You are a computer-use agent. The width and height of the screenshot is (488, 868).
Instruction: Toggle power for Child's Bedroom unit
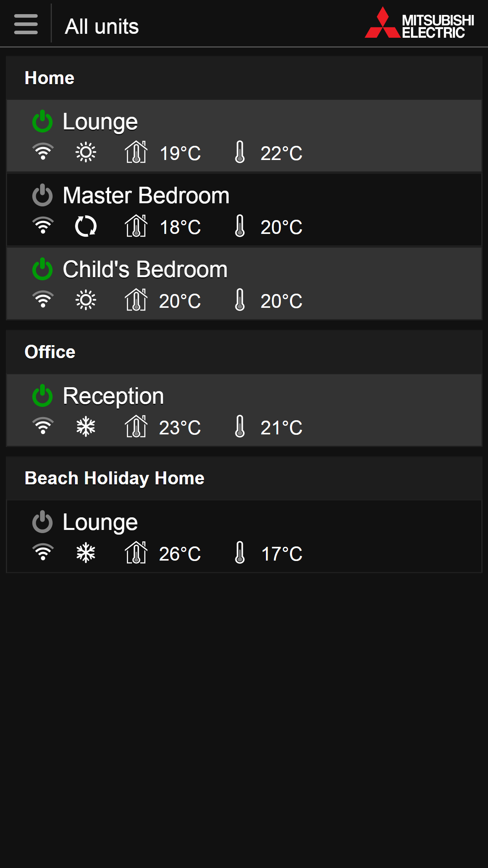point(42,269)
